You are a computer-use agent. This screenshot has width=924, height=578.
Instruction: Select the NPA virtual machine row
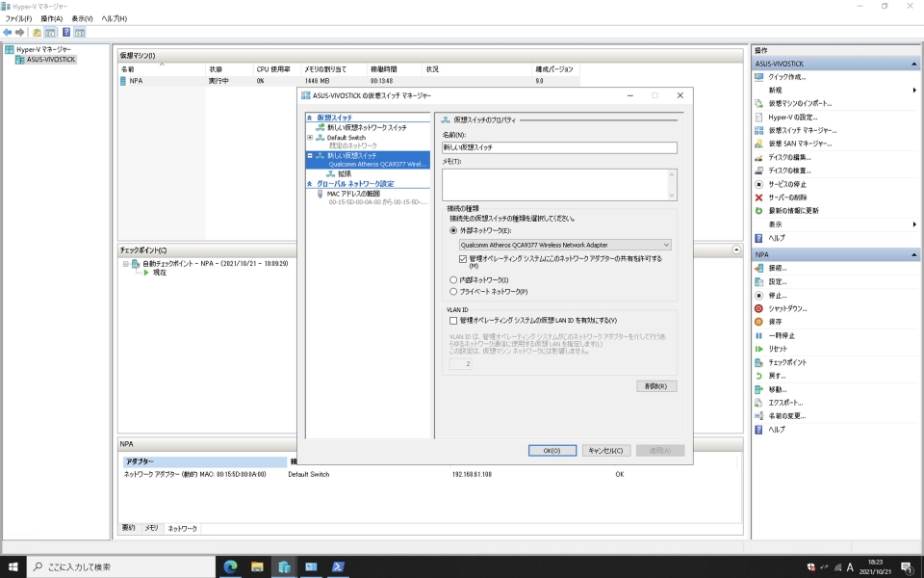click(348, 81)
